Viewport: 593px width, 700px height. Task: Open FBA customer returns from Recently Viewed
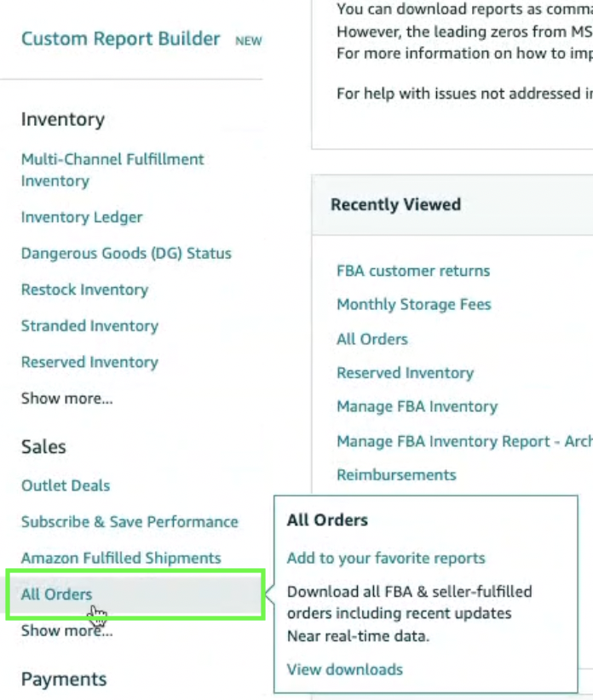tap(413, 271)
